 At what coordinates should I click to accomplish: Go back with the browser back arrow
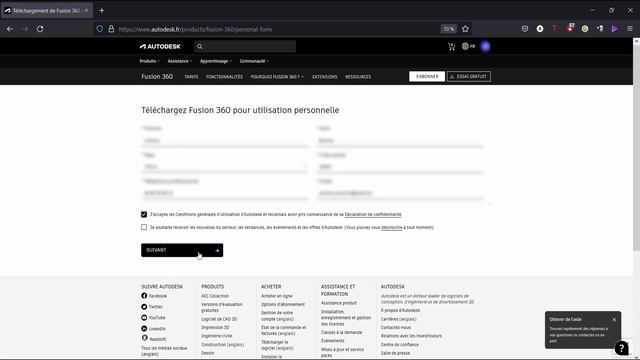(x=10, y=29)
